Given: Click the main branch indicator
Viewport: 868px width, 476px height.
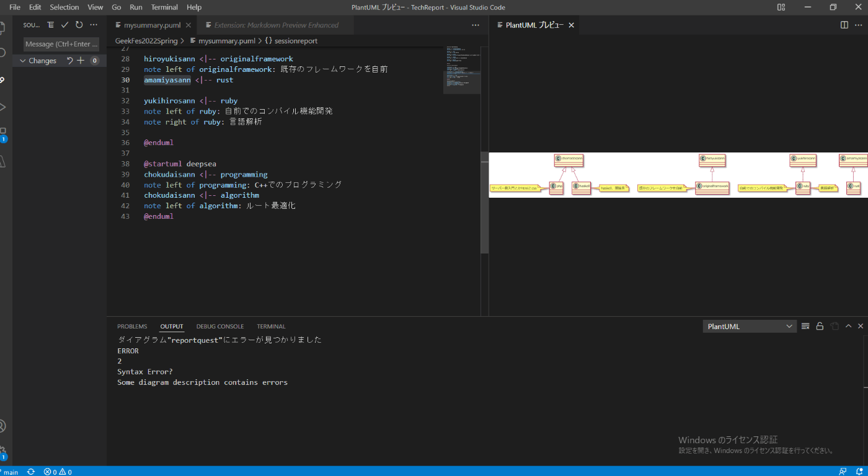Looking at the screenshot, I should (x=9, y=472).
